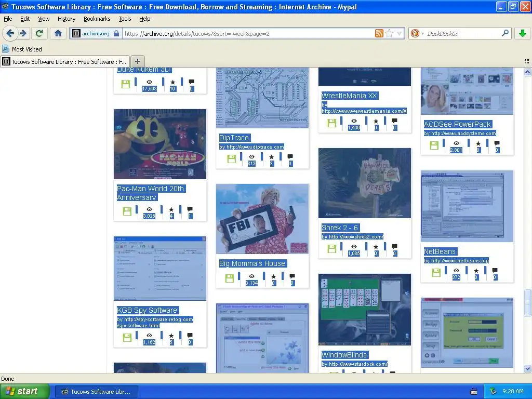
Task: Open the Help menu
Action: pyautogui.click(x=144, y=19)
